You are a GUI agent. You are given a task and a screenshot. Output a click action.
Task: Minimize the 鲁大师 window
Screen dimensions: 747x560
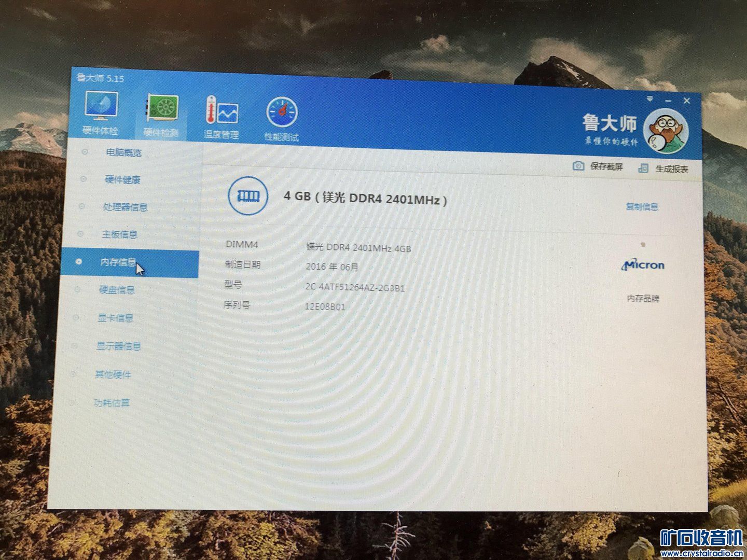[668, 100]
